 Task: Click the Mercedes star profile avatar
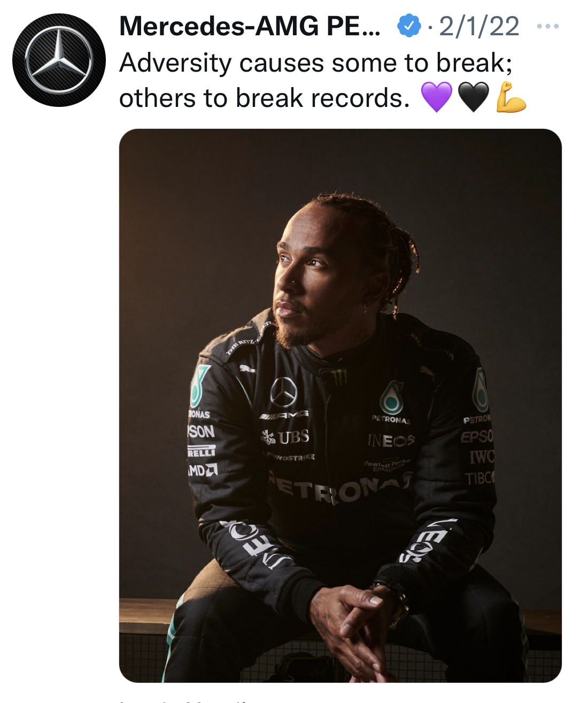coord(59,60)
